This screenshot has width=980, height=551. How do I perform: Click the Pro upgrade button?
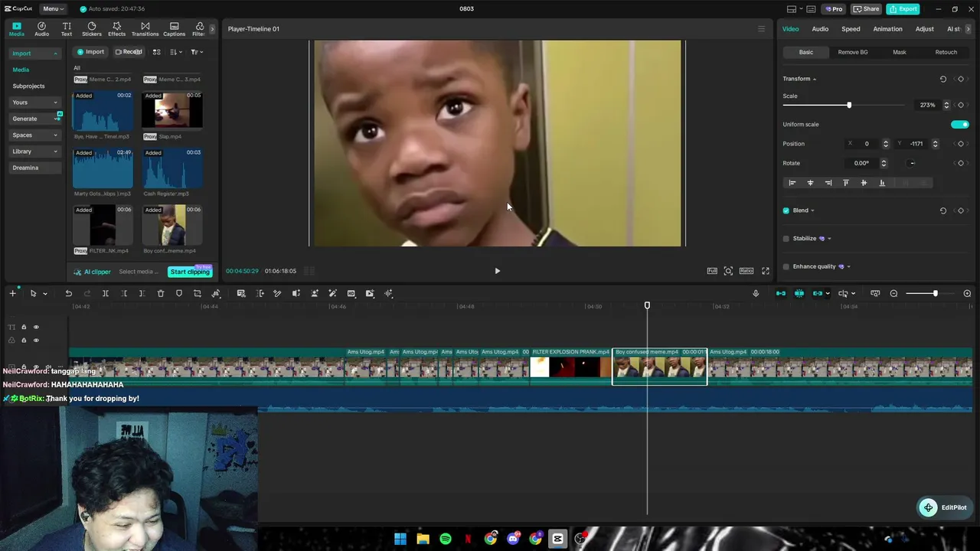pyautogui.click(x=833, y=9)
